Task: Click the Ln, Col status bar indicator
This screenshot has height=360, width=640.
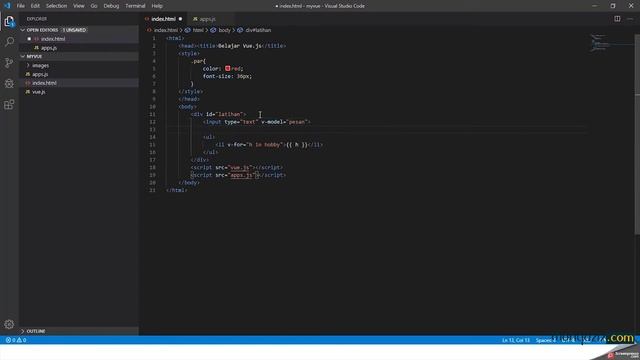Action: tap(516, 340)
